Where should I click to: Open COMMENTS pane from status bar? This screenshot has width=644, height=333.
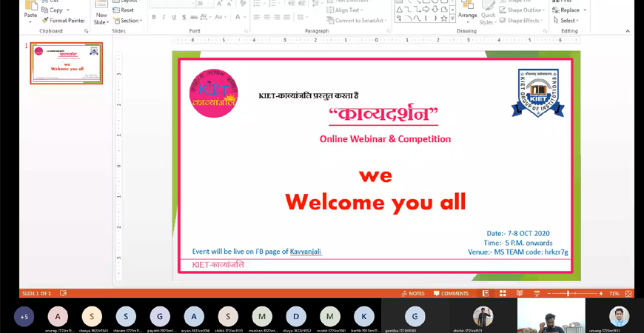pos(451,293)
